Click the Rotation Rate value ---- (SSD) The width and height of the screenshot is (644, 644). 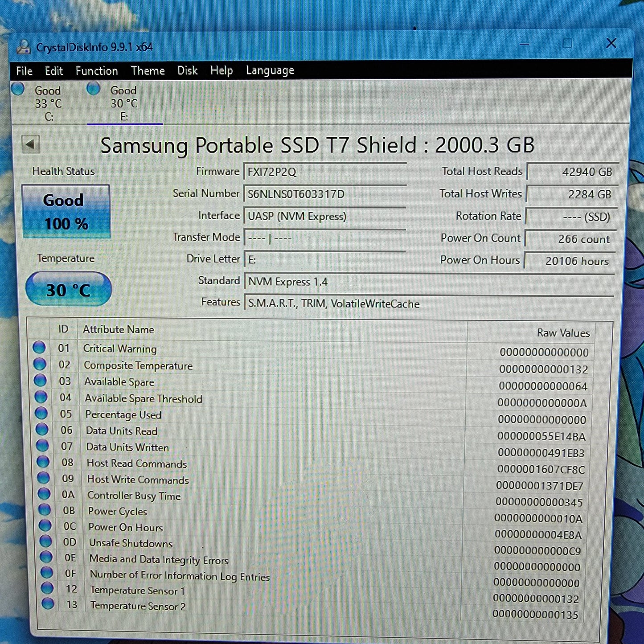pos(571,217)
